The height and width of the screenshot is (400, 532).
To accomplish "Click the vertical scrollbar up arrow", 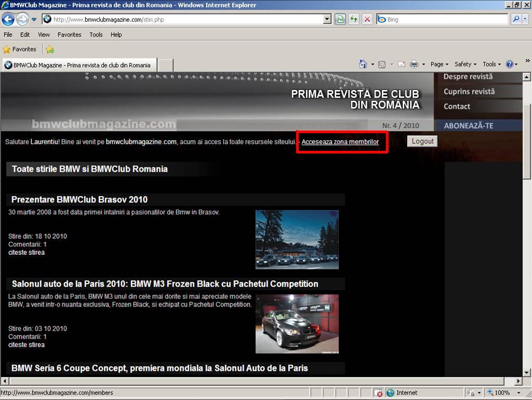I will 526,77.
